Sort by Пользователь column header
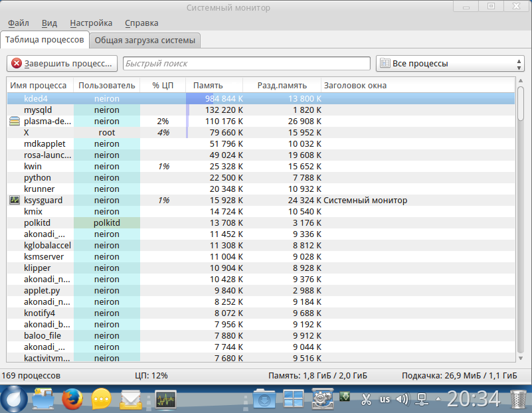The image size is (532, 413). (106, 85)
